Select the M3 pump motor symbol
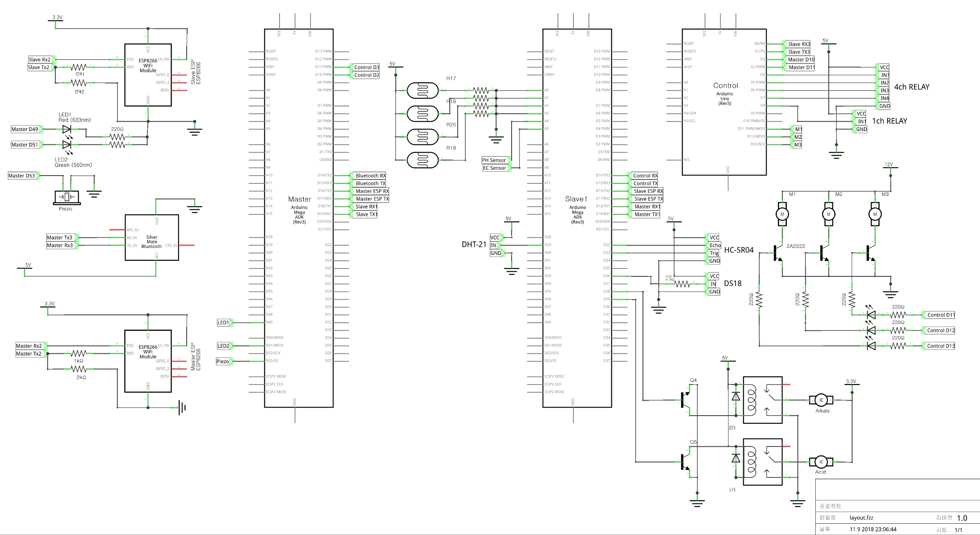 (875, 214)
